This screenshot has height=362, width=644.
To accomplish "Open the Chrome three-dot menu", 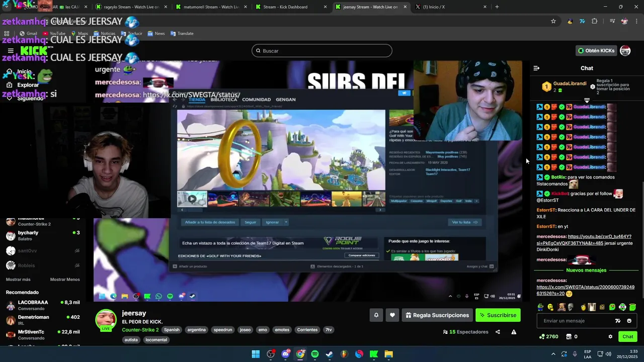I will [x=636, y=21].
